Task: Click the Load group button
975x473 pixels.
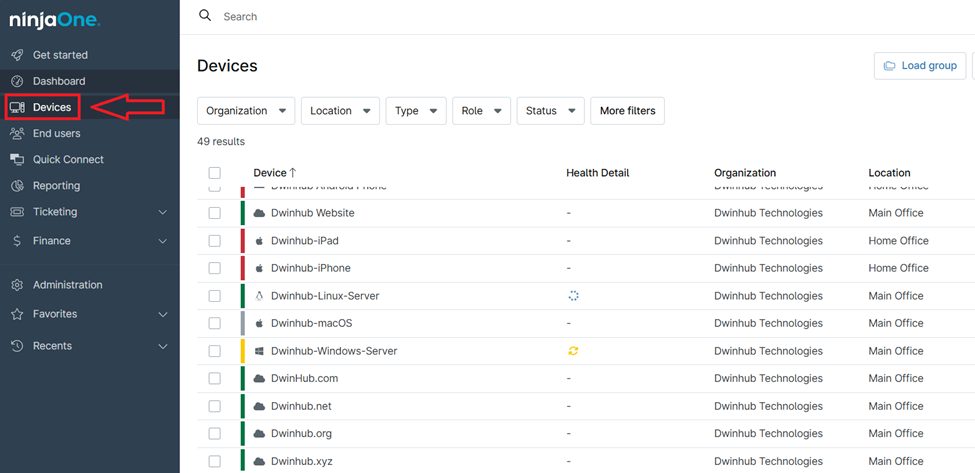Action: tap(920, 66)
